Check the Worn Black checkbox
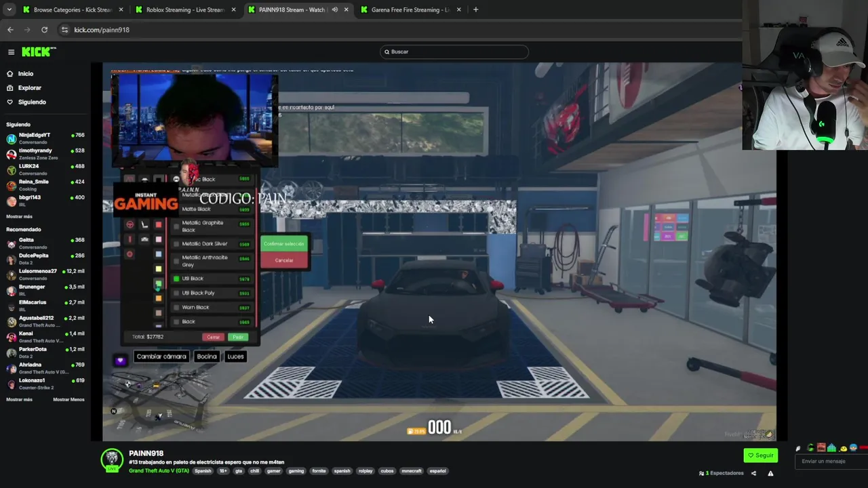Viewport: 868px width, 488px height. pyautogui.click(x=176, y=307)
